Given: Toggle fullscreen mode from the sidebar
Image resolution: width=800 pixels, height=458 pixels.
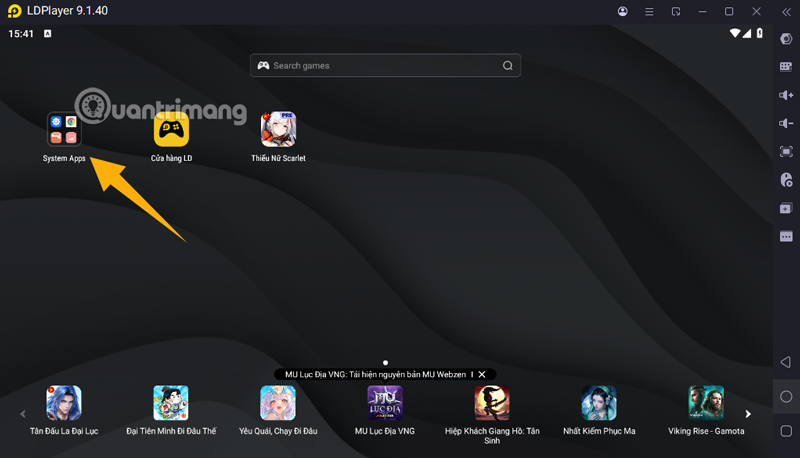Looking at the screenshot, I should [x=786, y=152].
